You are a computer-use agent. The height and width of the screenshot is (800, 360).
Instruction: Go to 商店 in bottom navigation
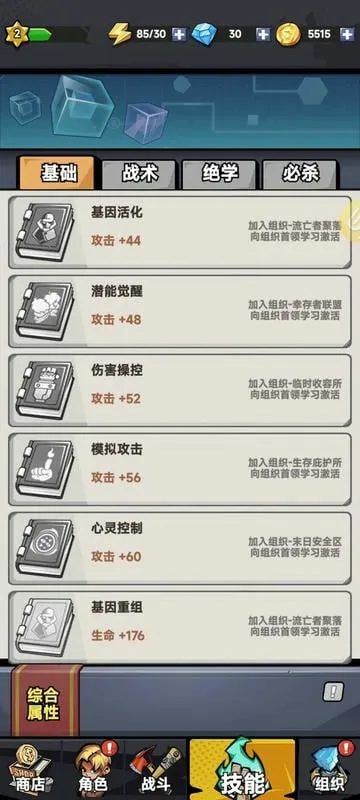coord(30,769)
